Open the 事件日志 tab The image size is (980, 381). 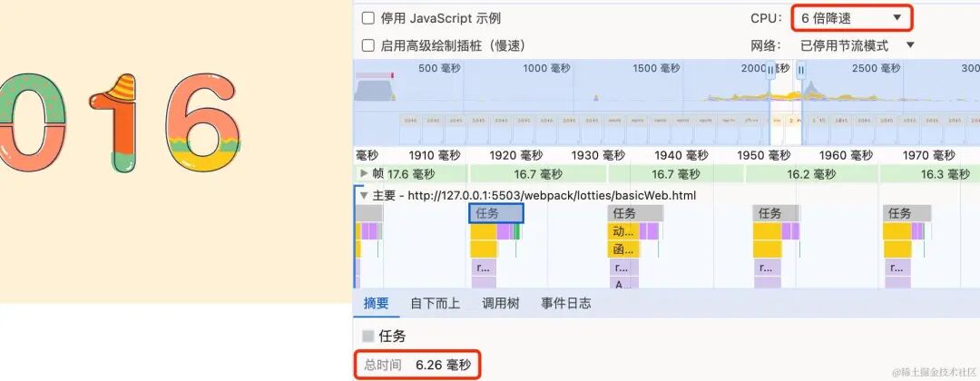point(565,304)
